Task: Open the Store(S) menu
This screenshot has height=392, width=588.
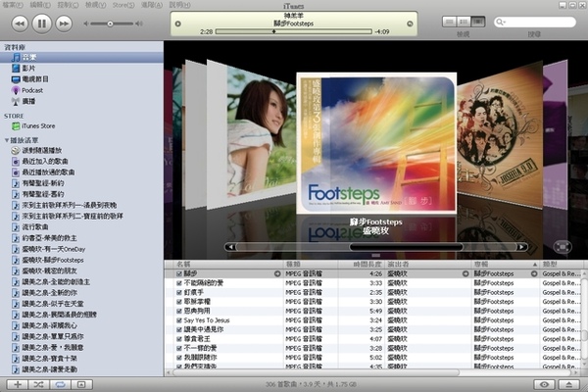Action: click(x=123, y=5)
